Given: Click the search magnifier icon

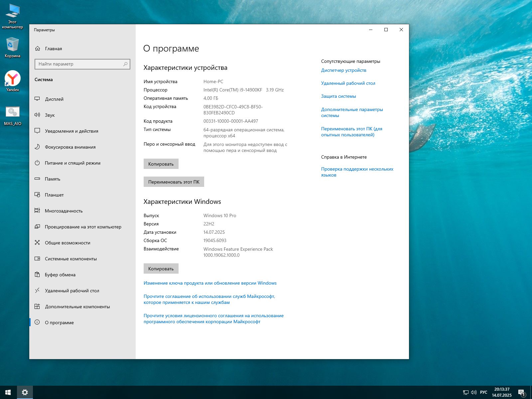Looking at the screenshot, I should point(125,64).
